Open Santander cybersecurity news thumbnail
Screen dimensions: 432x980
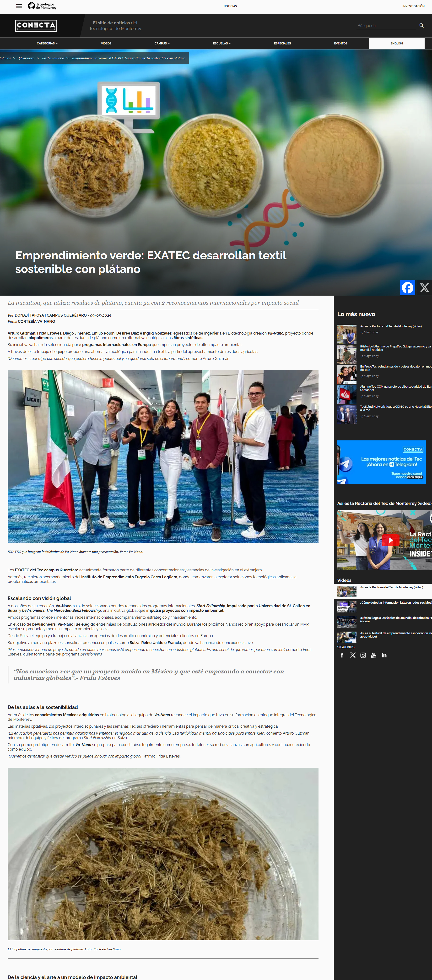(346, 395)
